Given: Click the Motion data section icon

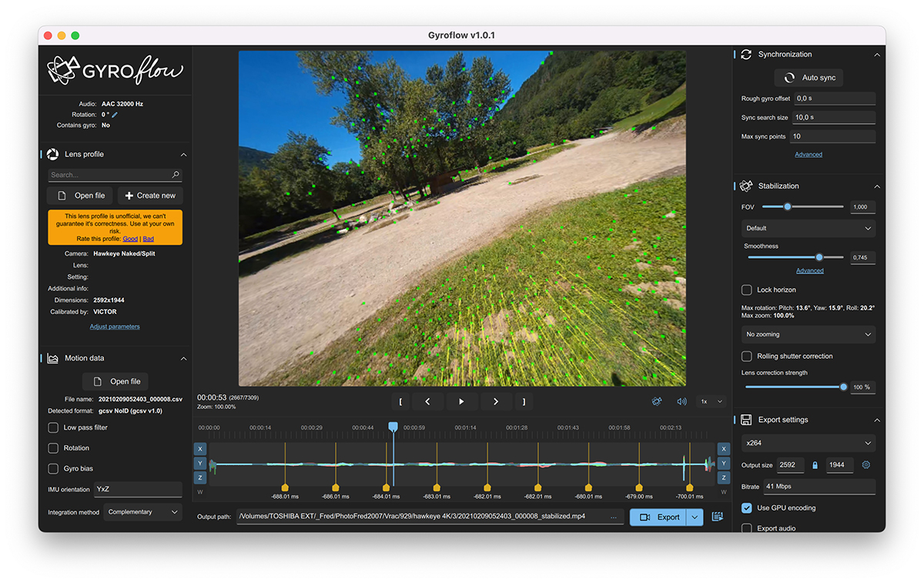Looking at the screenshot, I should [53, 358].
